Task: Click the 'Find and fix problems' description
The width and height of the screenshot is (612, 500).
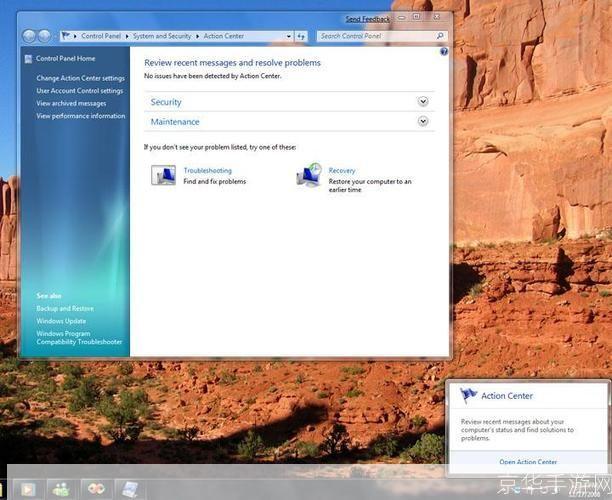Action: click(215, 181)
